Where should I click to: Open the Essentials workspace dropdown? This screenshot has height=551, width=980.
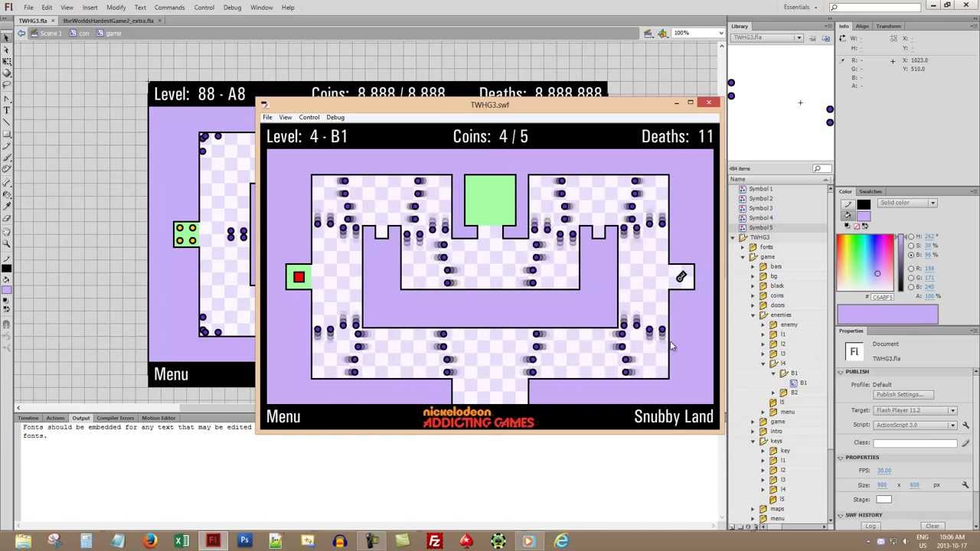coord(800,7)
